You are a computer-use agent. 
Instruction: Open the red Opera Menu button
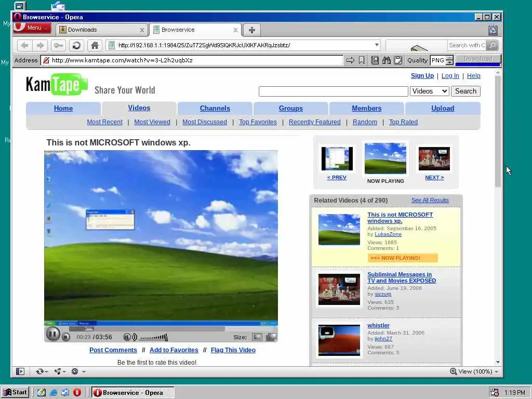point(32,28)
